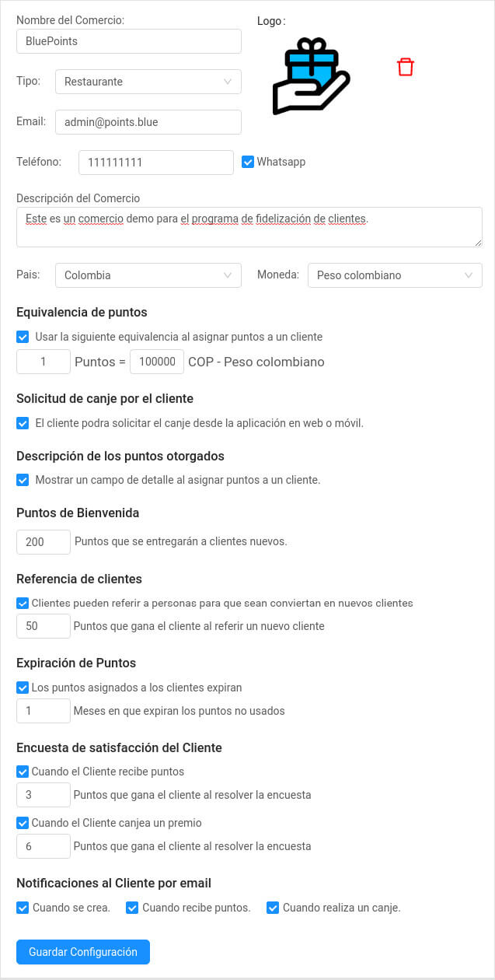Screen dimensions: 495x980
Task: Select the welcome points field showing 200
Action: 43,542
